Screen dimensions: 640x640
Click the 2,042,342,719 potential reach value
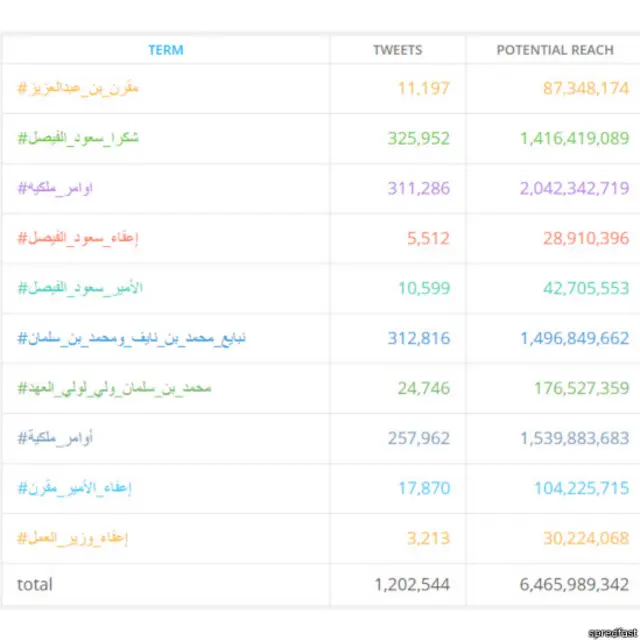(574, 188)
